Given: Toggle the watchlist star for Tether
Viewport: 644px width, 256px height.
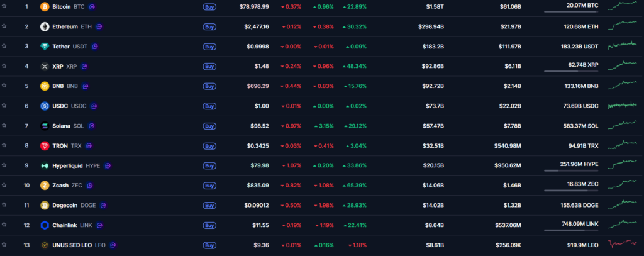Looking at the screenshot, I should 4,46.
